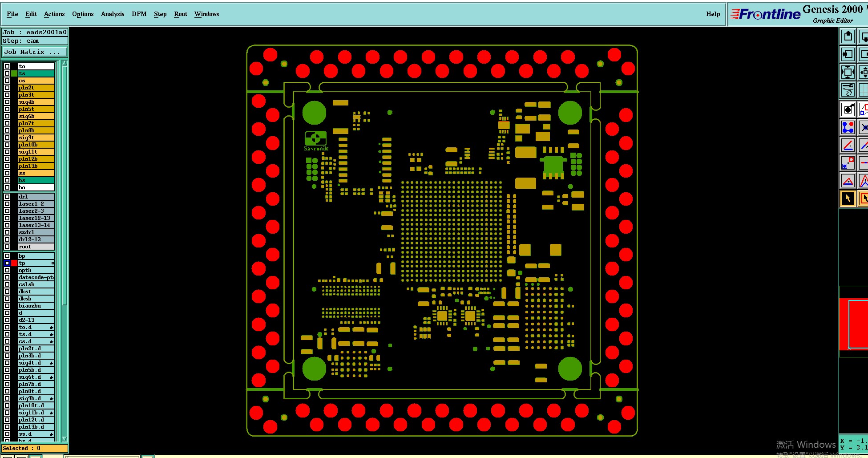
Task: Click the horizontal red-blue line tool
Action: [x=864, y=163]
